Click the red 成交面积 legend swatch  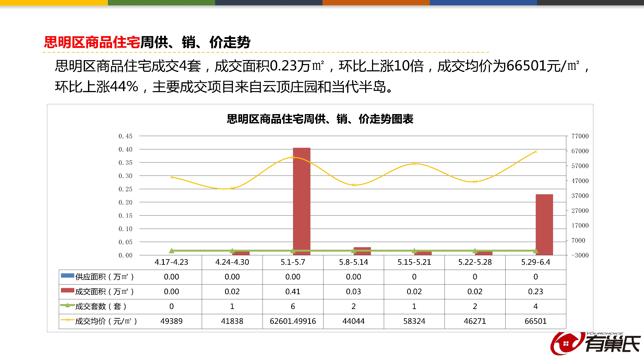click(x=67, y=290)
